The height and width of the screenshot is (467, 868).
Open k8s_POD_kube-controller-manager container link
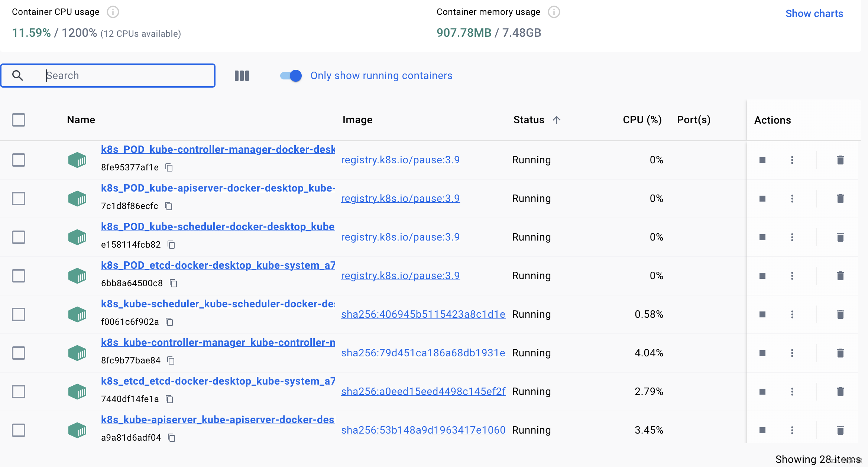(x=218, y=150)
